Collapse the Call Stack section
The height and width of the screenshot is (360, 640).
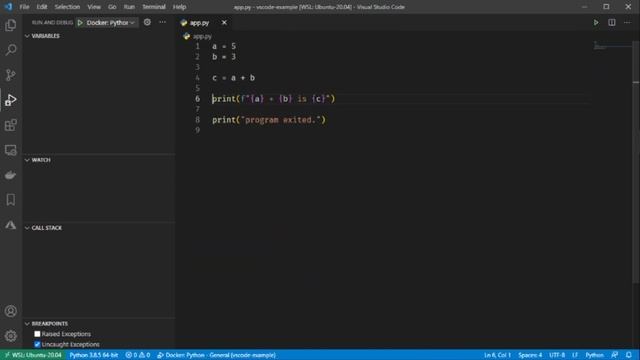(27, 228)
